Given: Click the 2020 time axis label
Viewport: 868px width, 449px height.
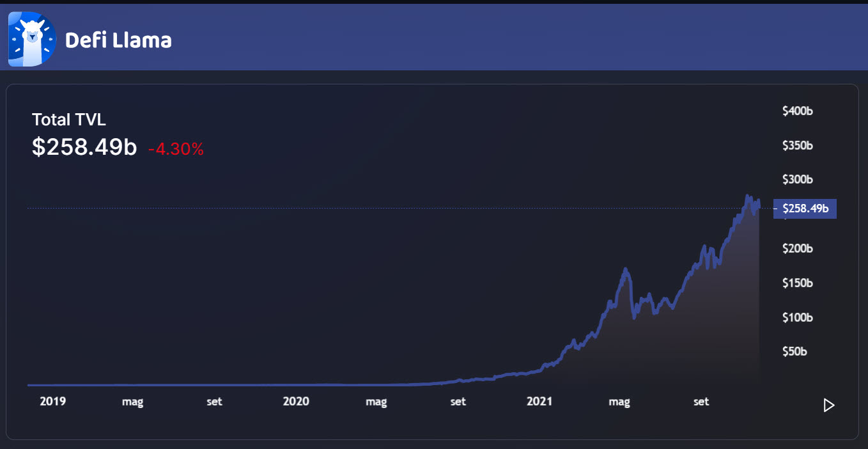Looking at the screenshot, I should [296, 401].
